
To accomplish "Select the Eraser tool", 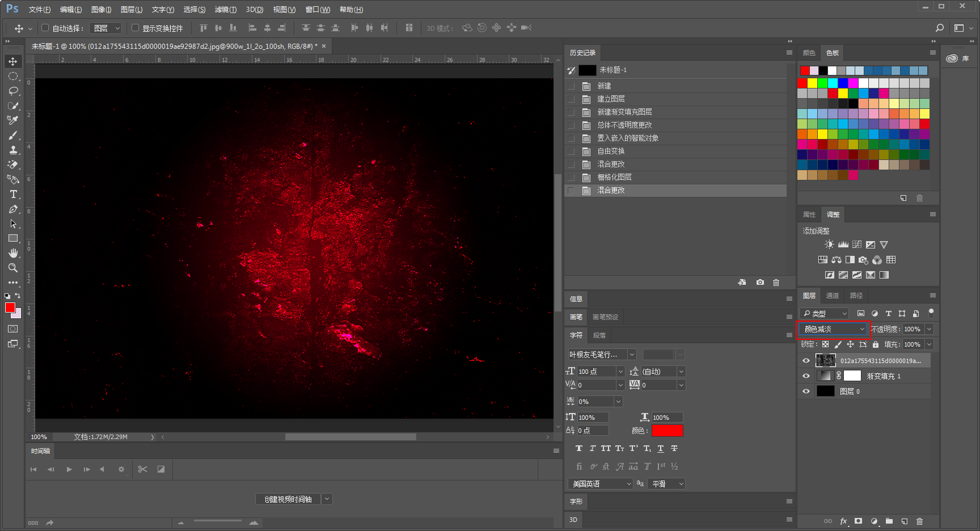I will click(x=13, y=165).
